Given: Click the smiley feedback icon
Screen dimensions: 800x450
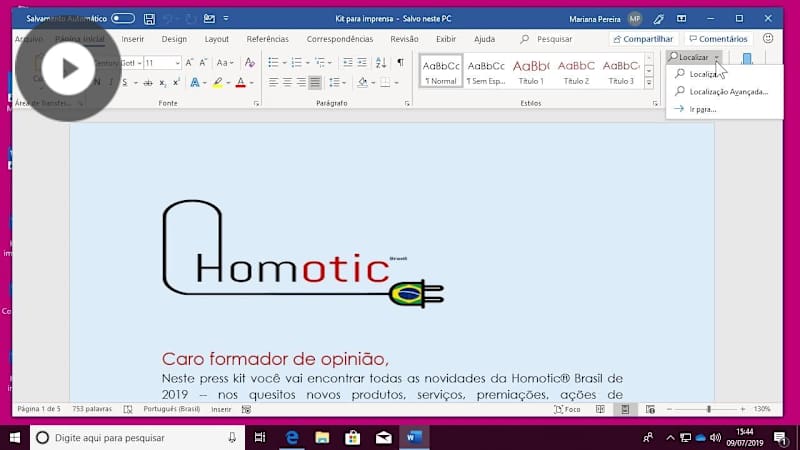Looking at the screenshot, I should 768,39.
